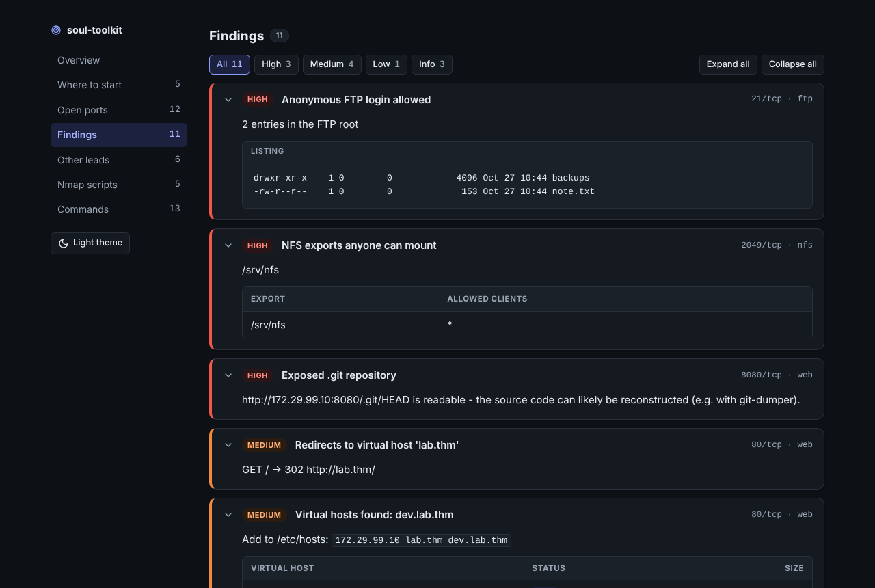Click the moon icon in the Light theme button
Viewport: 875px width, 588px height.
[64, 243]
